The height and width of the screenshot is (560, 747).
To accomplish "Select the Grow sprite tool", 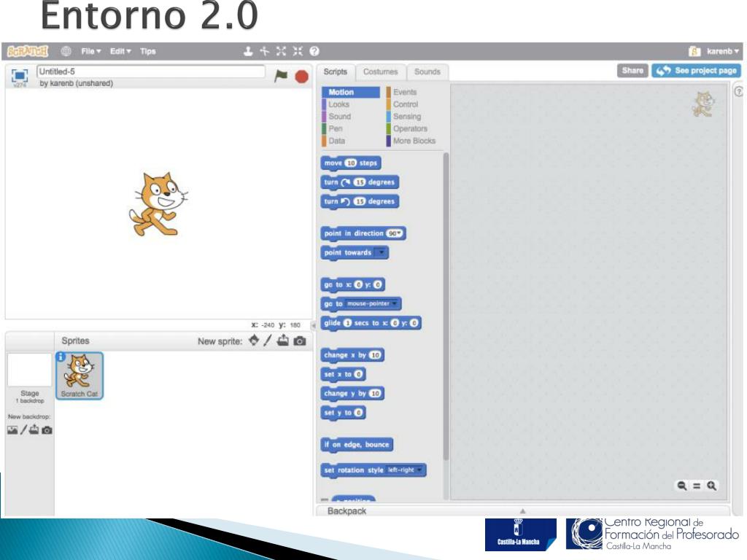I will (281, 51).
